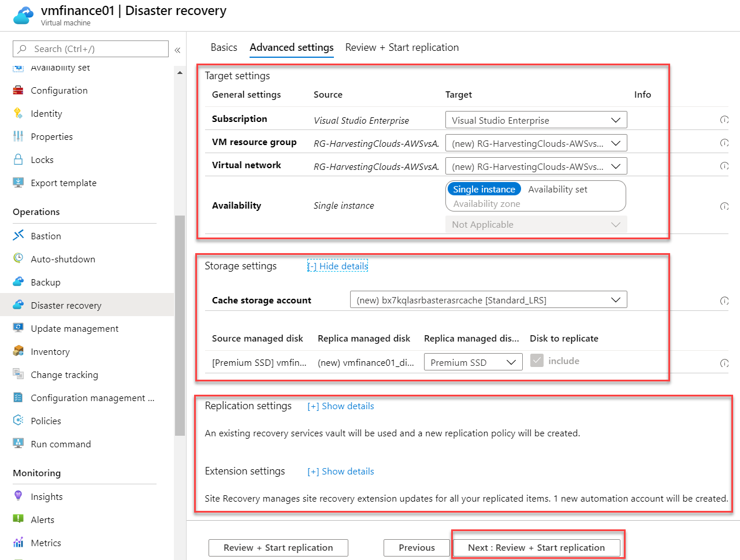The width and height of the screenshot is (740, 560).
Task: Click the Inventory boxes icon
Action: tap(18, 351)
